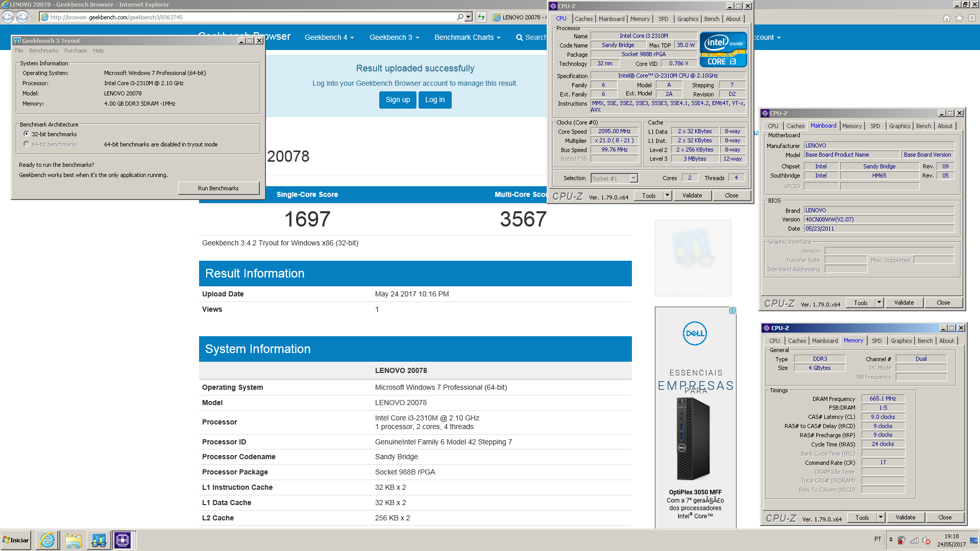The height and width of the screenshot is (551, 980).
Task: Click the Sandy Bridge processor codename value
Action: click(x=396, y=457)
